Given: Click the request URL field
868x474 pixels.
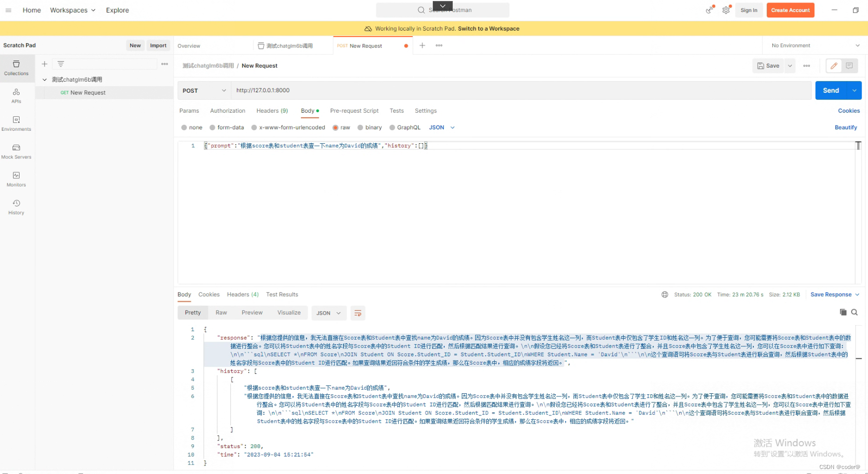Looking at the screenshot, I should click(x=521, y=91).
